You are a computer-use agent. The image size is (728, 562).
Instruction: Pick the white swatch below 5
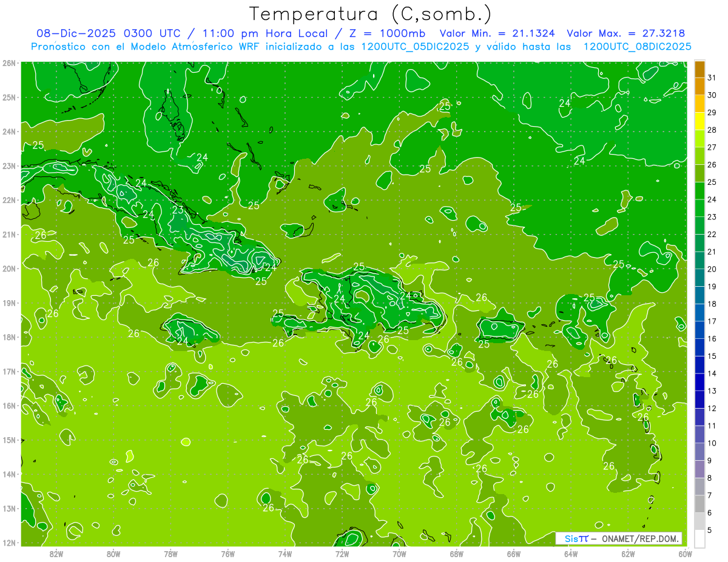(699, 538)
